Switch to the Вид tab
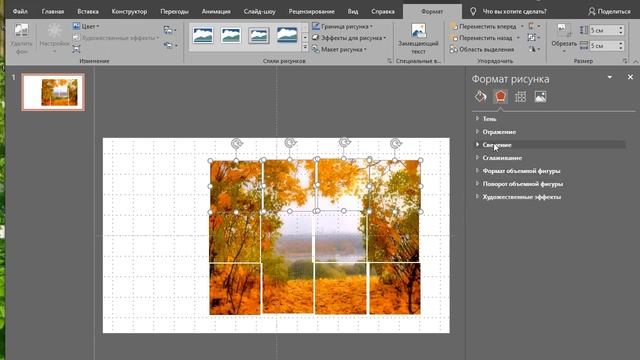This screenshot has height=360, width=640. coord(353,11)
